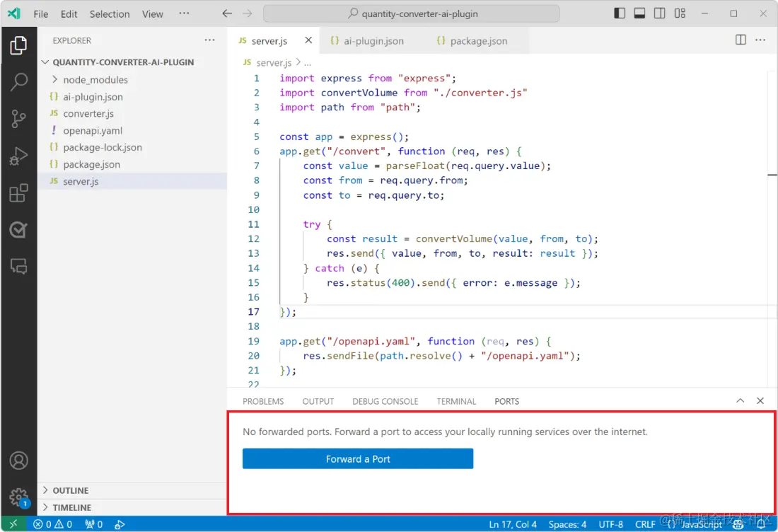Switch to the ai-plugin.json editor tab
Screen dimensions: 778x532
point(367,41)
